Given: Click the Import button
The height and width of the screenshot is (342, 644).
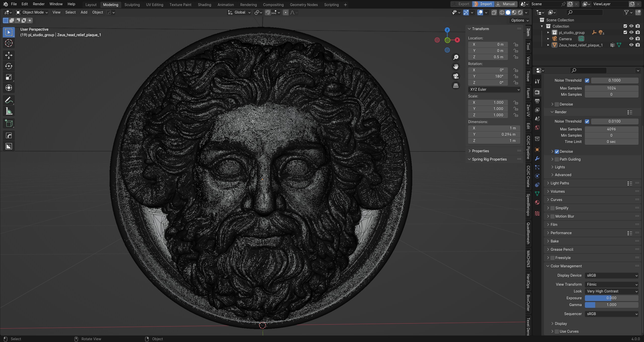Looking at the screenshot, I should coord(483,4).
